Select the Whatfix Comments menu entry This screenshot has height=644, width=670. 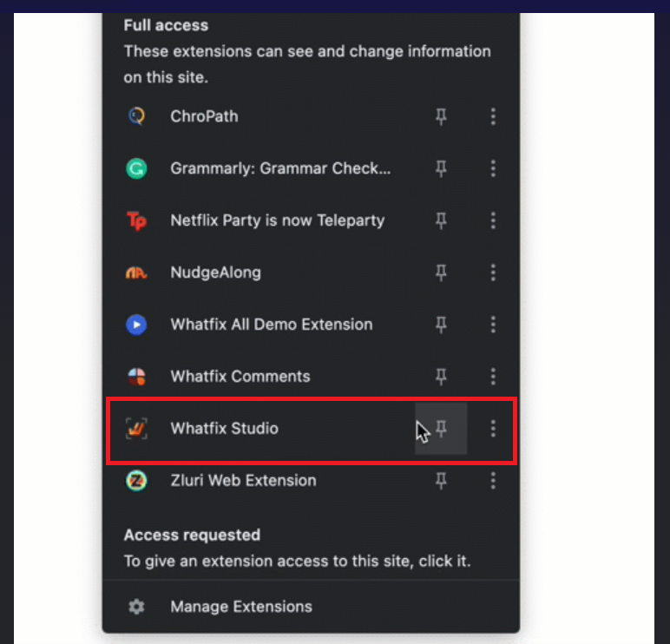(x=240, y=377)
